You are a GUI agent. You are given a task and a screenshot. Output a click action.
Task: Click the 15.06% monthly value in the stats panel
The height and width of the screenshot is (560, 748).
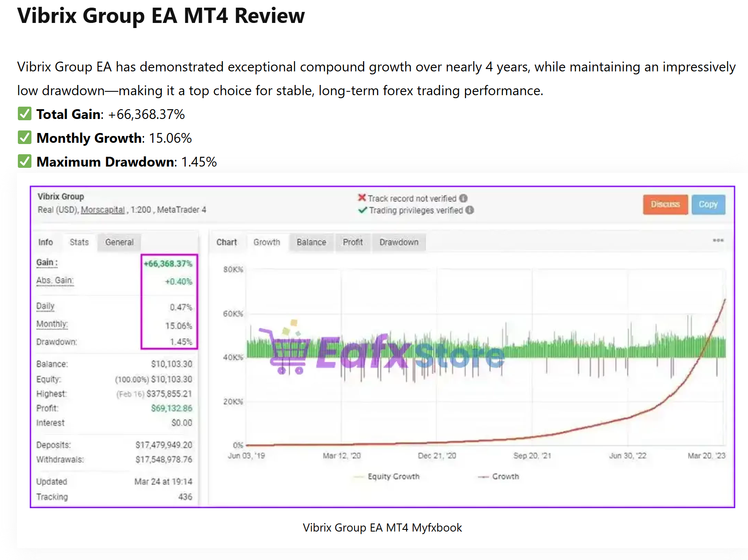point(178,326)
